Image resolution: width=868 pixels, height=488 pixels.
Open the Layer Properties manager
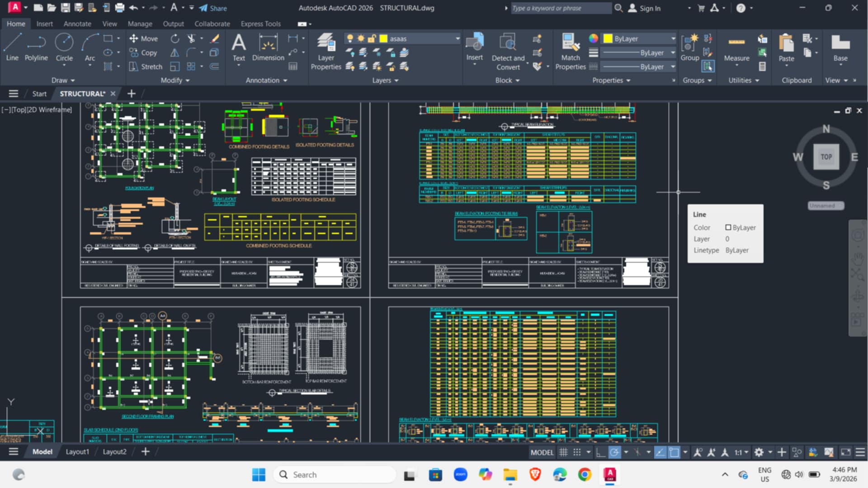click(326, 52)
